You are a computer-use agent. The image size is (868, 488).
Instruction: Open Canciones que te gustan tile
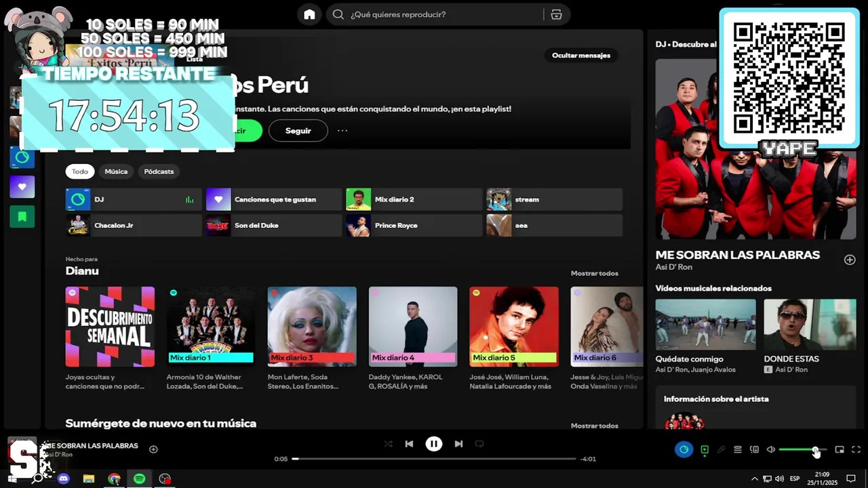pos(274,199)
